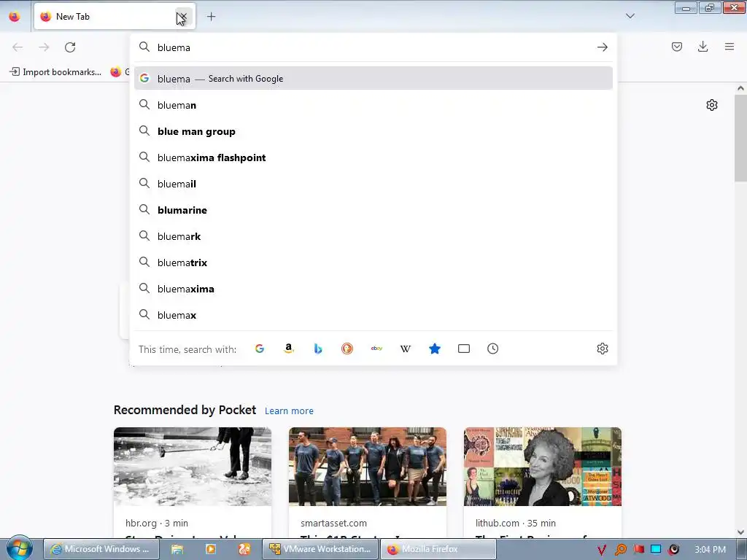Search this time with Google

260,349
